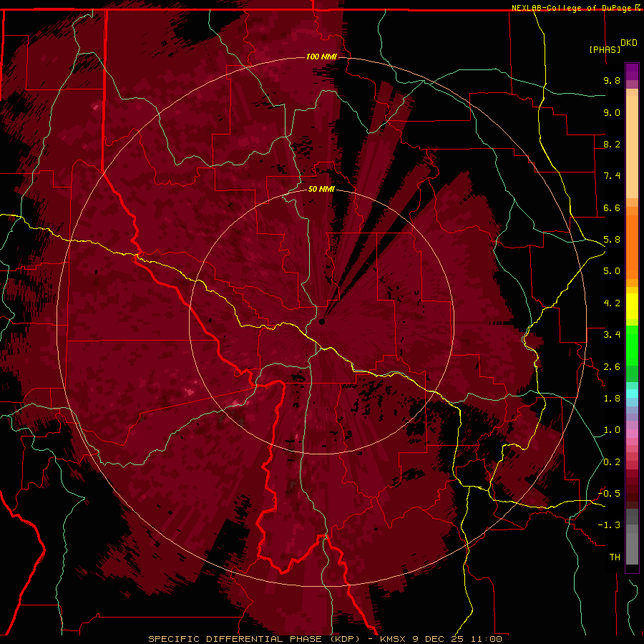Click the -1.3 scale value

[x=610, y=525]
